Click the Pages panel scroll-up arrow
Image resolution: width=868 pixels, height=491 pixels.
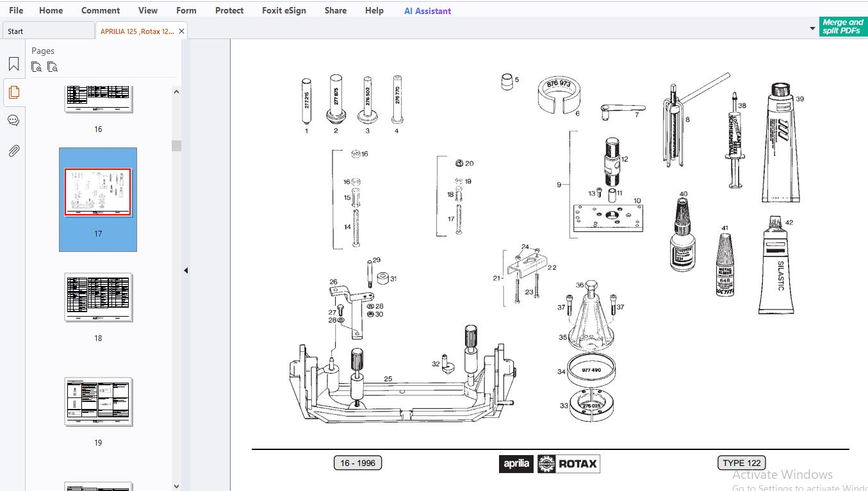(x=176, y=92)
